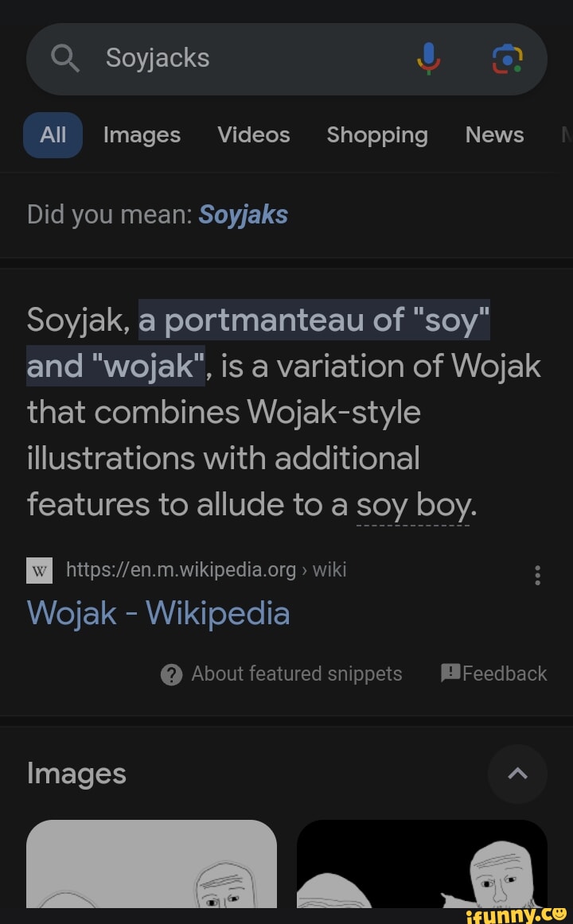Viewport: 573px width, 924px height.
Task: Click the Wikipedia favicon next to the URL
Action: [39, 569]
